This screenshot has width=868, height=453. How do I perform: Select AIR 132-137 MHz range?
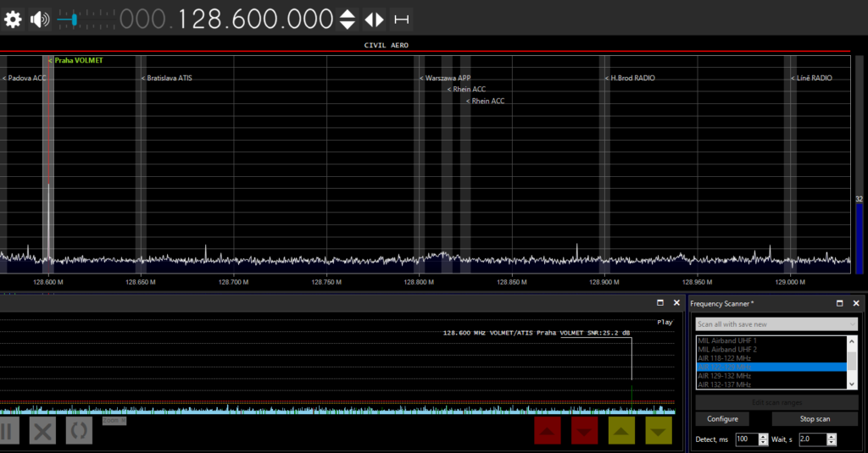[771, 384]
